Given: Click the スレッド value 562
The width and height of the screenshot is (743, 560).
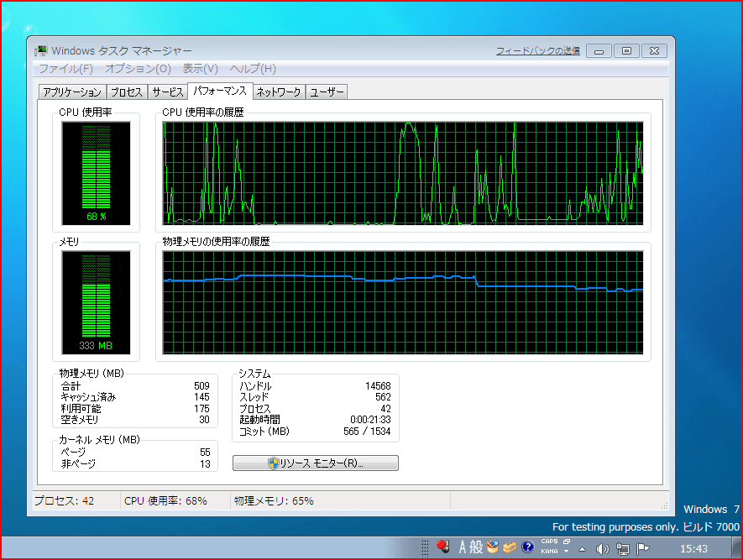Looking at the screenshot, I should (383, 397).
